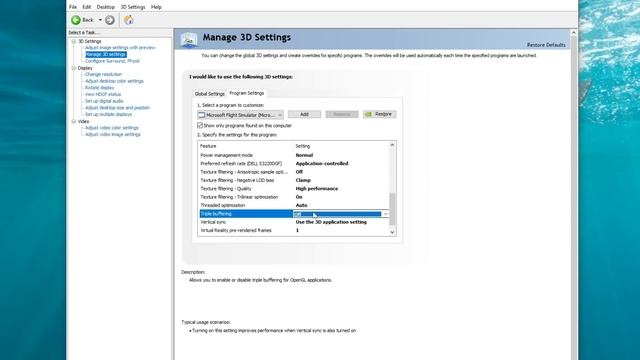640x360 pixels.
Task: Open the Microsoft Flight Simulator program dropdown
Action: click(x=240, y=115)
